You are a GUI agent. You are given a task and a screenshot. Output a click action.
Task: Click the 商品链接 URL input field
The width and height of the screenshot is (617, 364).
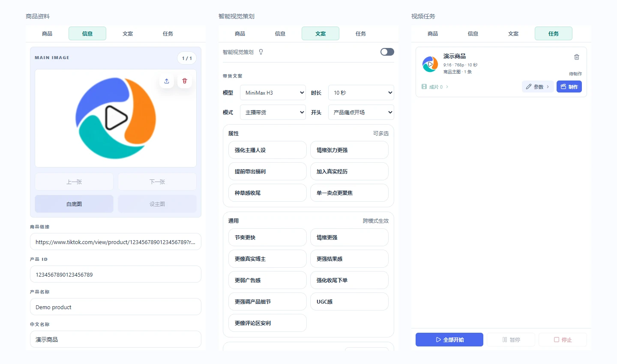[116, 242]
